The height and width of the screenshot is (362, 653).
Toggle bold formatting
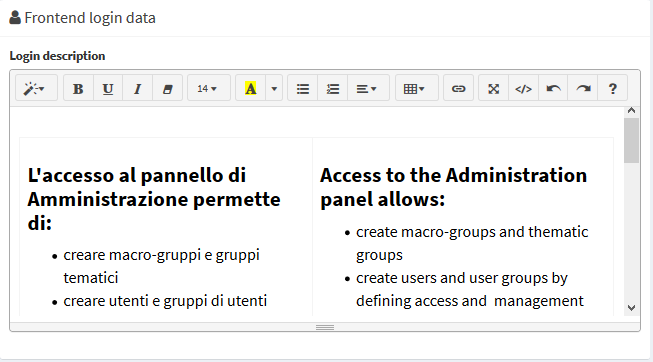pos(78,88)
